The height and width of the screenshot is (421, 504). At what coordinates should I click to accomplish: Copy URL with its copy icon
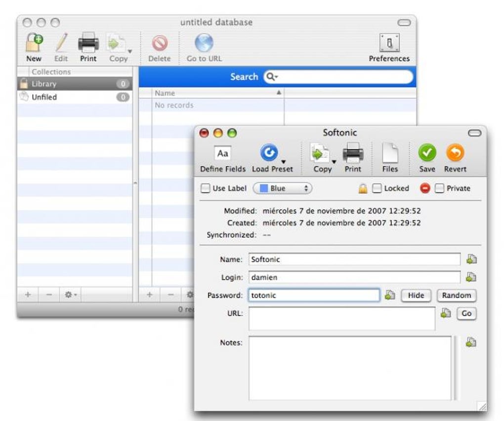(446, 313)
